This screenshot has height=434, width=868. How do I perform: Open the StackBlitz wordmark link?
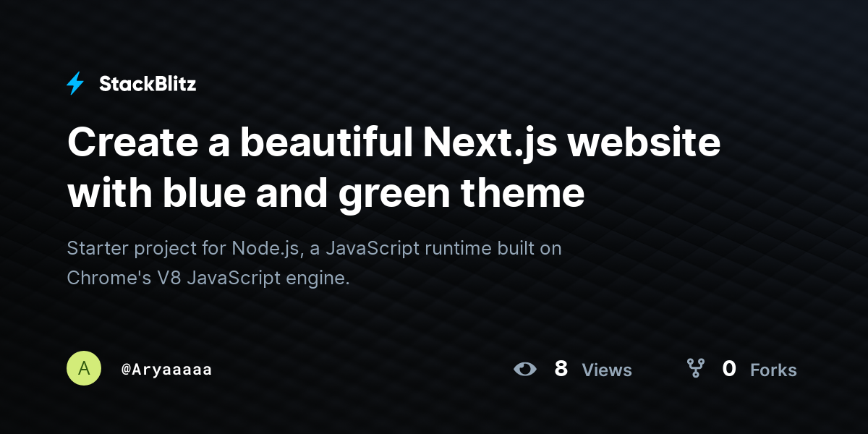click(x=148, y=84)
